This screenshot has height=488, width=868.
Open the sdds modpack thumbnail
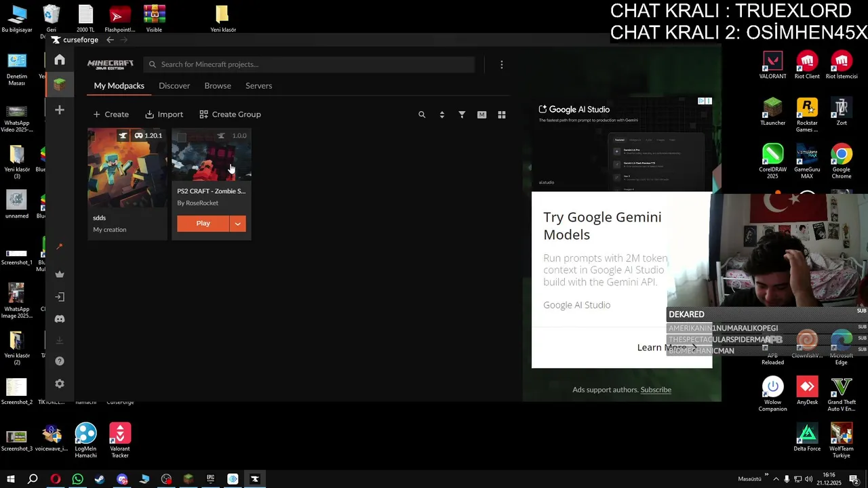pyautogui.click(x=127, y=167)
